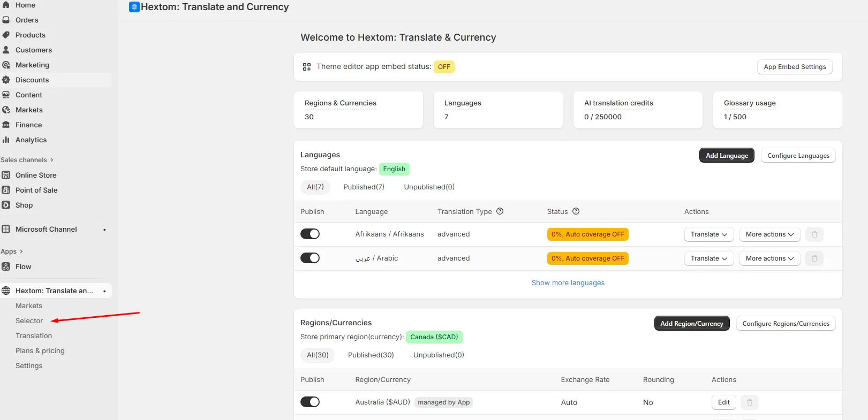
Task: Click Afrikaans auto coverage OFF status badge
Action: coord(588,234)
